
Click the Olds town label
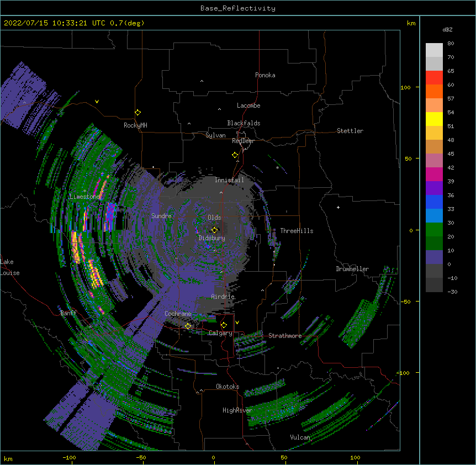pyautogui.click(x=214, y=218)
